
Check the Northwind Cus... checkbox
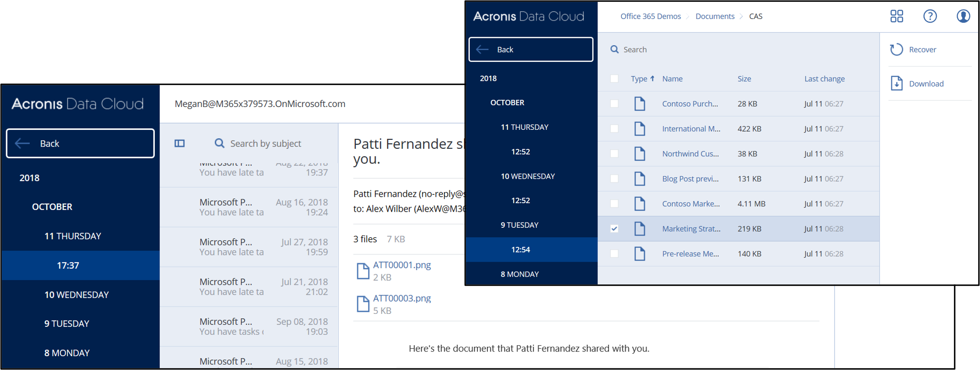pyautogui.click(x=614, y=154)
